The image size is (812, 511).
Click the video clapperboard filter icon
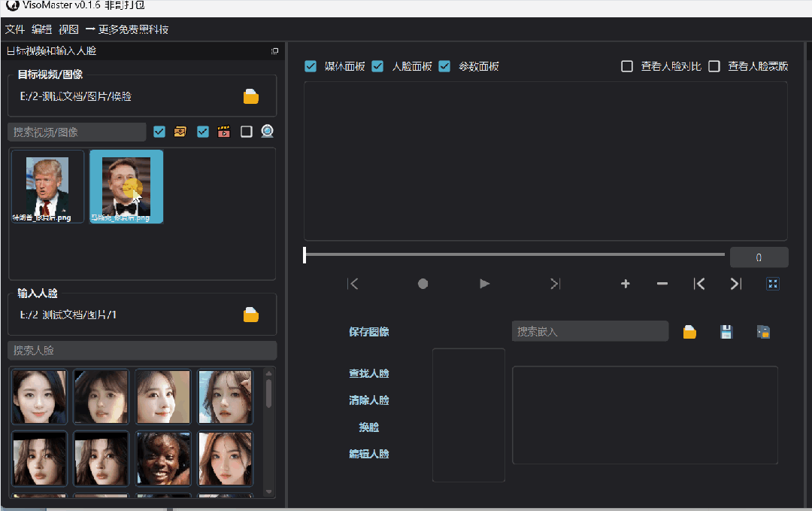tap(223, 131)
